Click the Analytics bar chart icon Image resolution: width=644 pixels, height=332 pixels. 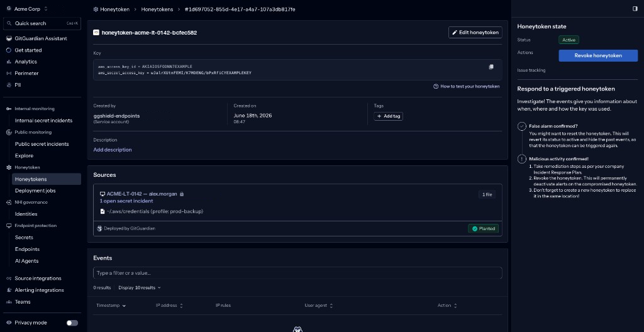tap(9, 62)
